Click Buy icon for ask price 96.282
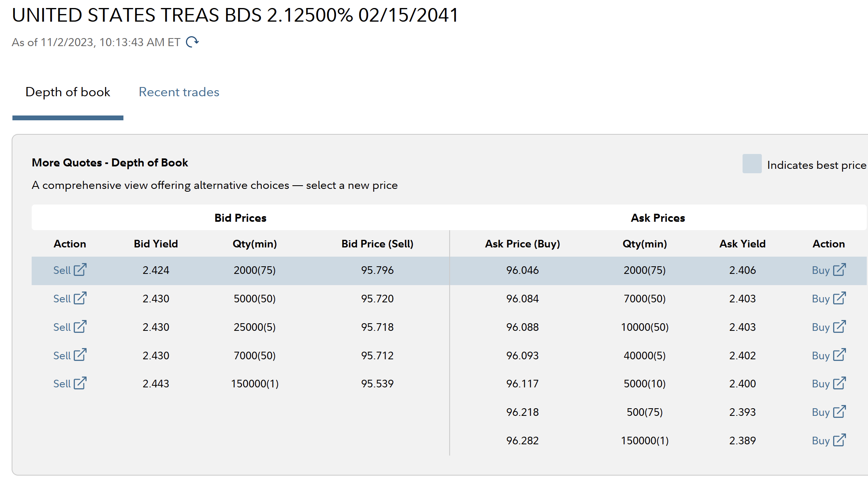868x478 pixels. coord(839,440)
